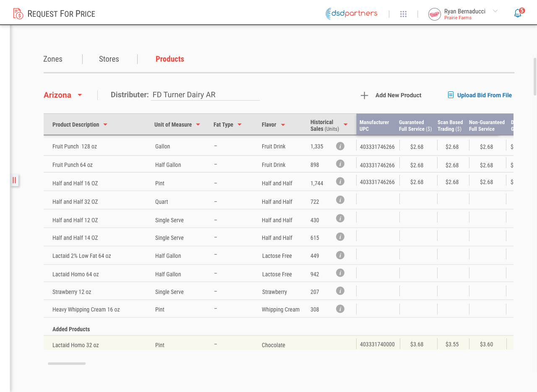The width and height of the screenshot is (537, 392).
Task: Click info icon for Lactaid Homo 64 oz
Action: pos(340,273)
